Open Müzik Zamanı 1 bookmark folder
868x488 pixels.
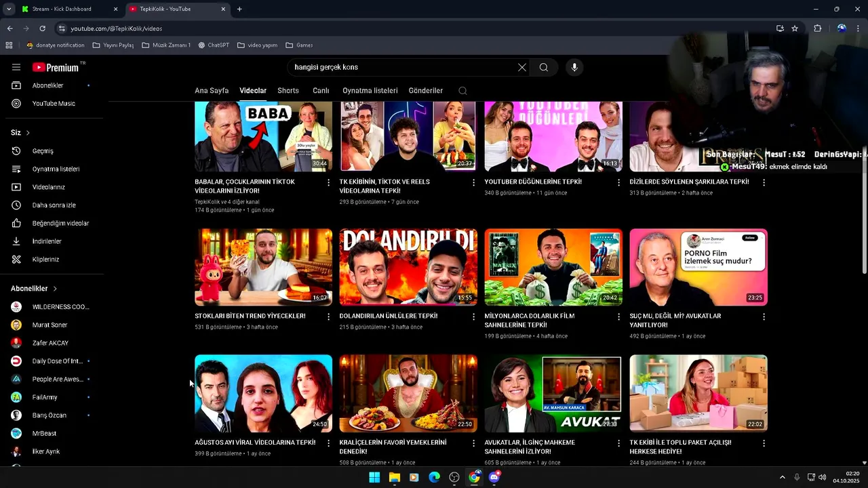[x=166, y=45]
